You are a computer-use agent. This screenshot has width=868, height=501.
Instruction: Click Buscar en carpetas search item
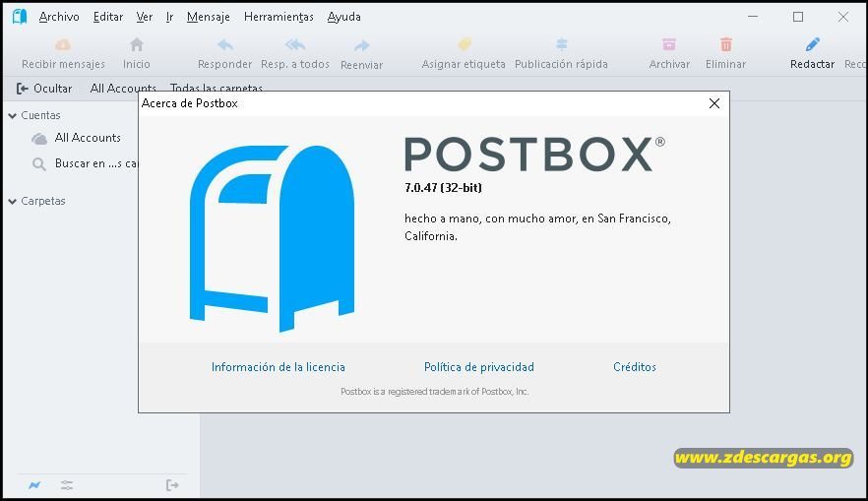(95, 163)
